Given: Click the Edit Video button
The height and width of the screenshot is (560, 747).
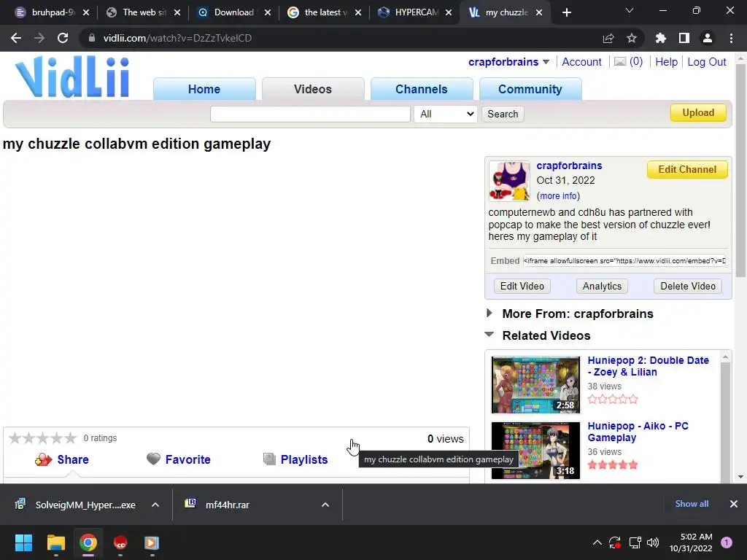Looking at the screenshot, I should (522, 286).
